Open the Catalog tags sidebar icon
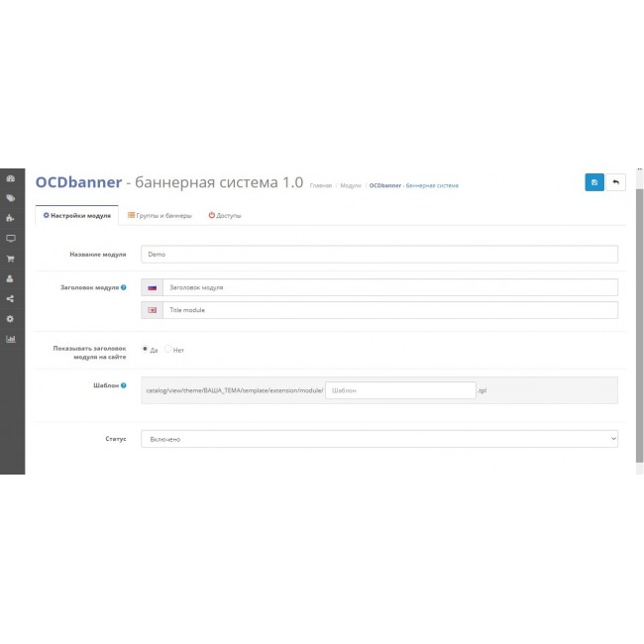This screenshot has height=644, width=644. coord(10,198)
